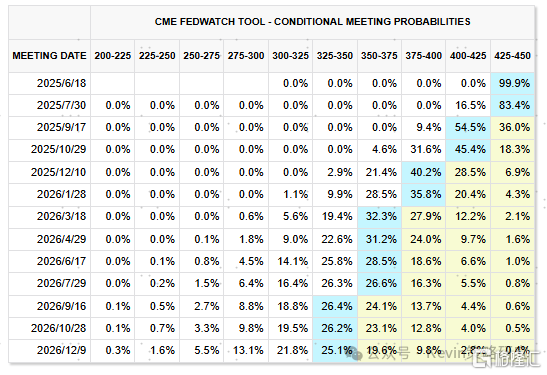This screenshot has height=375, width=547.
Task: Click the CME FedWatch Tool title header
Action: click(x=312, y=22)
